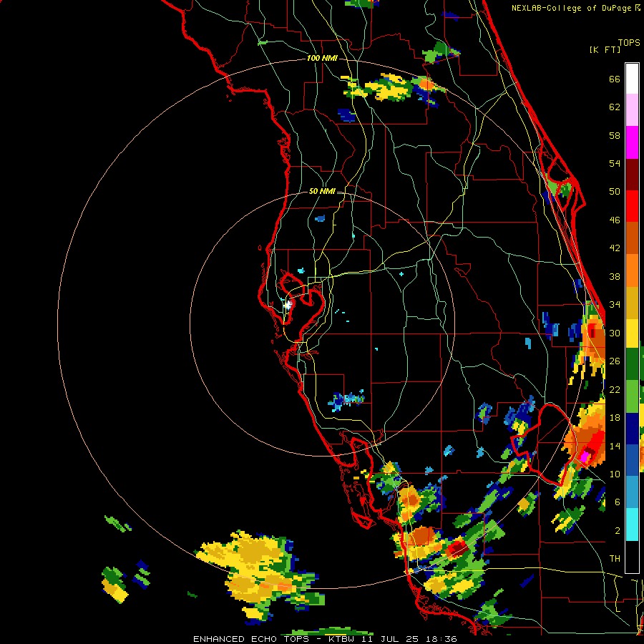Click the TH threshold label on the legend

(615, 559)
